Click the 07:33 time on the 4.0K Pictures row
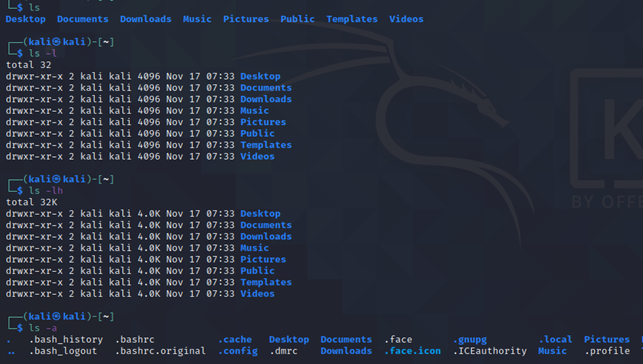 coord(220,259)
